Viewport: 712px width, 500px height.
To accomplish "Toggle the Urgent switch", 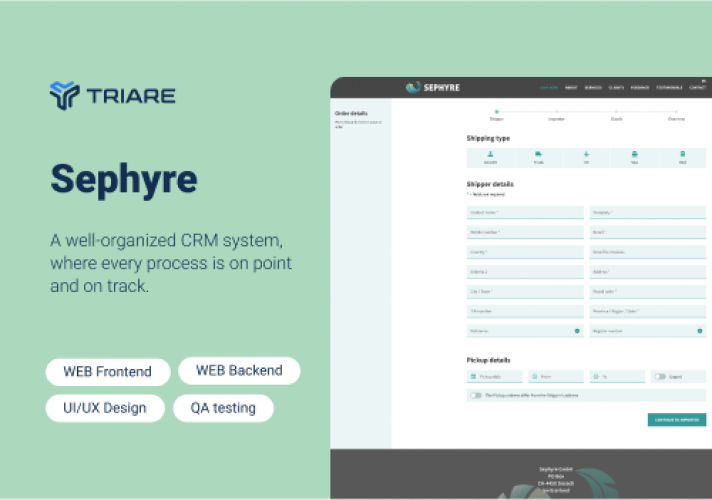I will tap(660, 376).
